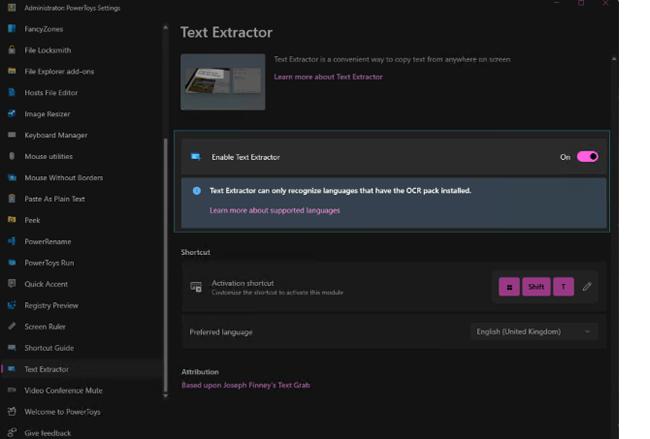This screenshot has height=439, width=650.
Task: Select the Hosts File Editor icon
Action: click(x=12, y=92)
